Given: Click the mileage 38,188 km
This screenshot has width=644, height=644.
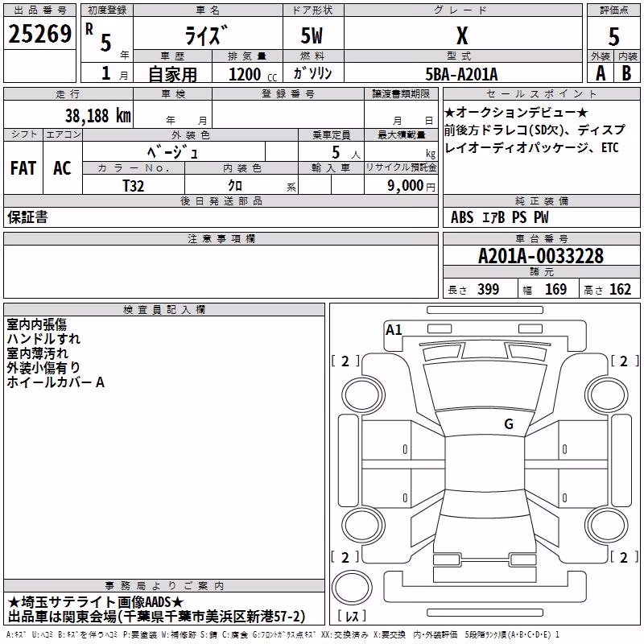Looking at the screenshot, I should click(x=98, y=116).
